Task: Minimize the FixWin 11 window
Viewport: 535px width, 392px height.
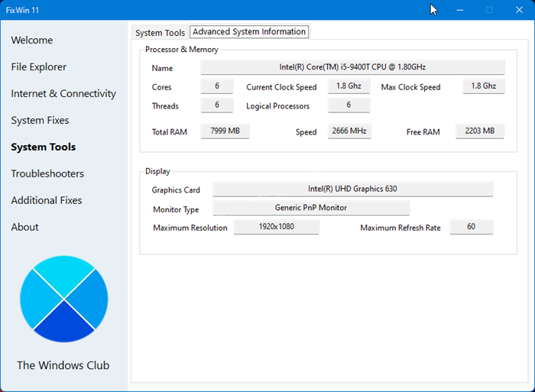Action: 459,10
